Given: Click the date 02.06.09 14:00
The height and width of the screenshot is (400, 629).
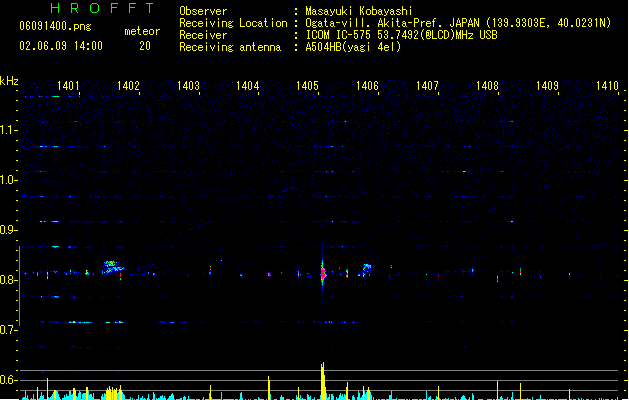Looking at the screenshot, I should coord(61,46).
